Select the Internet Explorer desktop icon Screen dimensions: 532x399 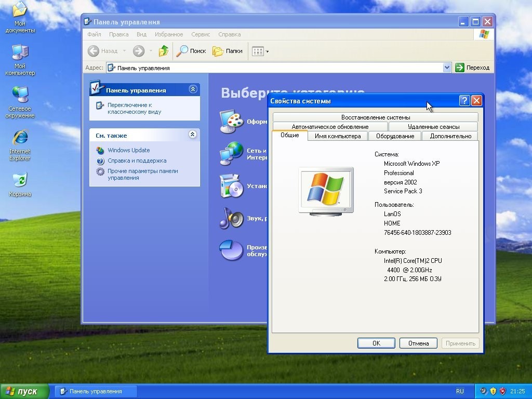tap(20, 145)
